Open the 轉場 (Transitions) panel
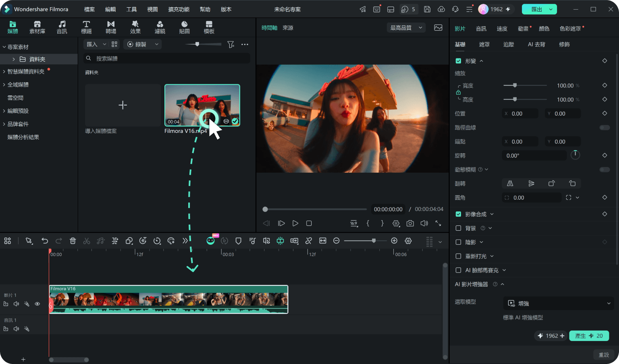 click(x=111, y=27)
